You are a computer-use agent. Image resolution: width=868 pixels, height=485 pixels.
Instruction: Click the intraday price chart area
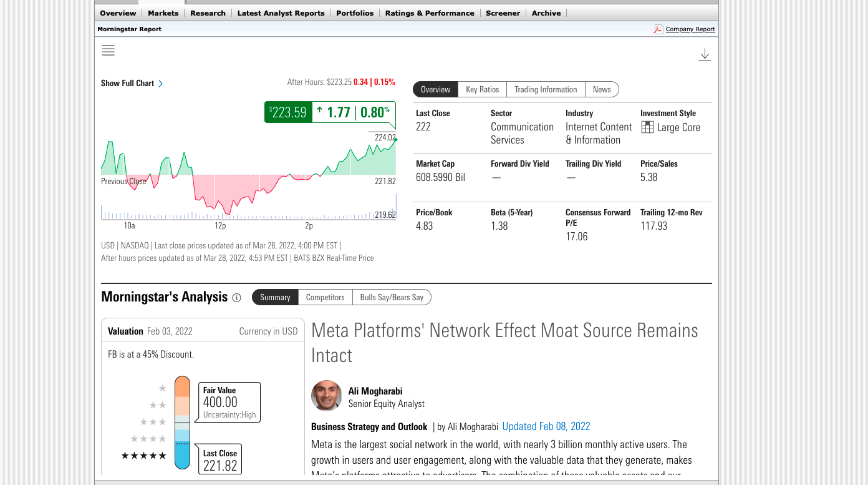click(248, 175)
